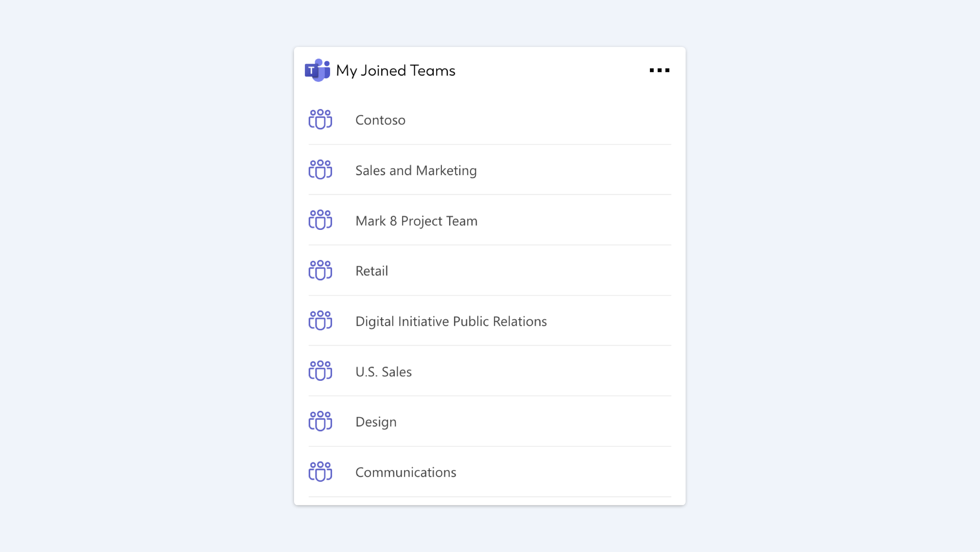
Task: Open the three-dot more options menu
Action: (x=659, y=70)
